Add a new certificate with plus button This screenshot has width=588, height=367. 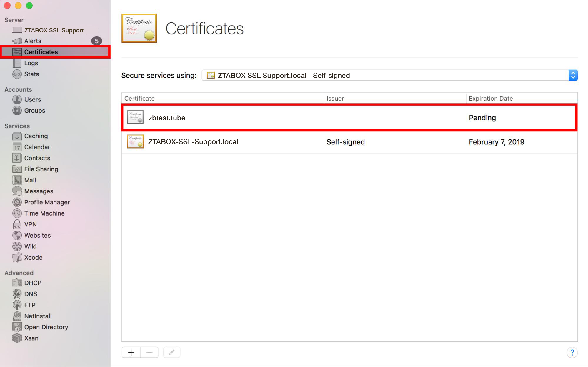[x=131, y=352]
